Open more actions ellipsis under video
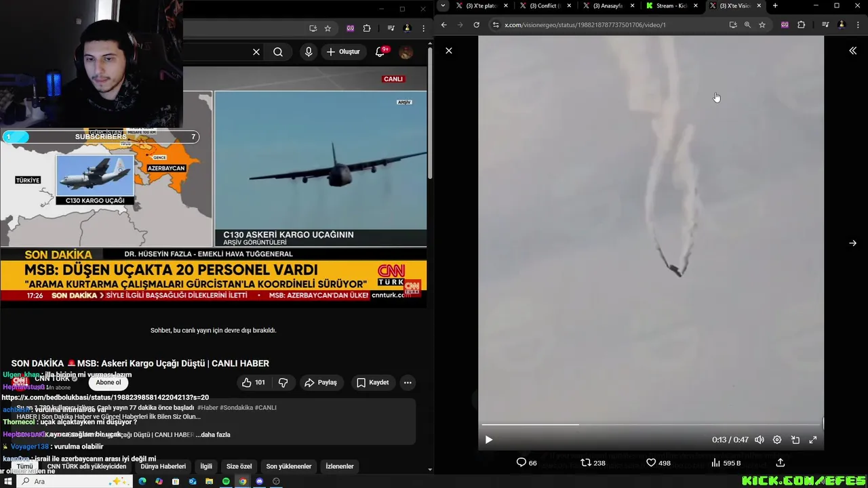Screen dimensions: 868x488 coord(408,382)
